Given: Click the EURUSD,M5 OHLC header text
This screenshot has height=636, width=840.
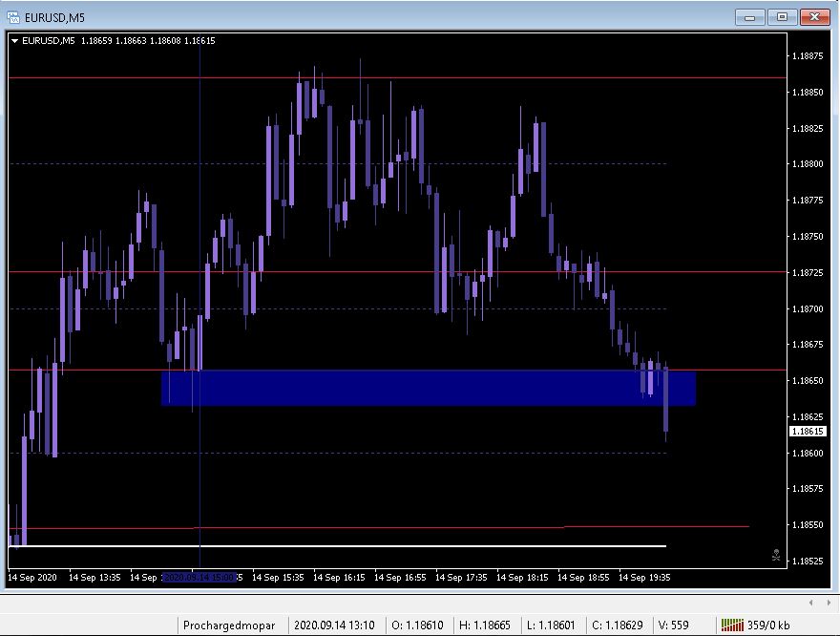Looking at the screenshot, I should [117, 41].
